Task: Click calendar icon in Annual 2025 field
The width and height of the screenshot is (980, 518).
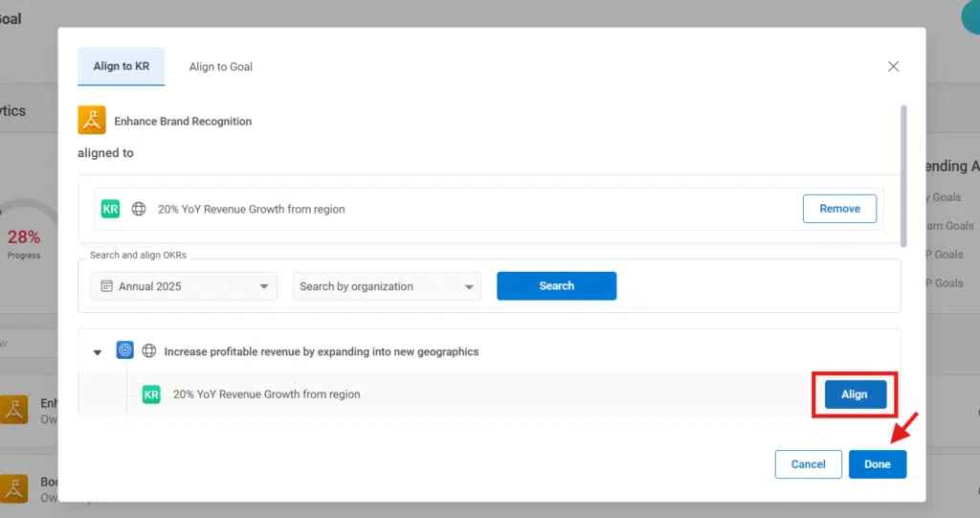Action: (105, 286)
